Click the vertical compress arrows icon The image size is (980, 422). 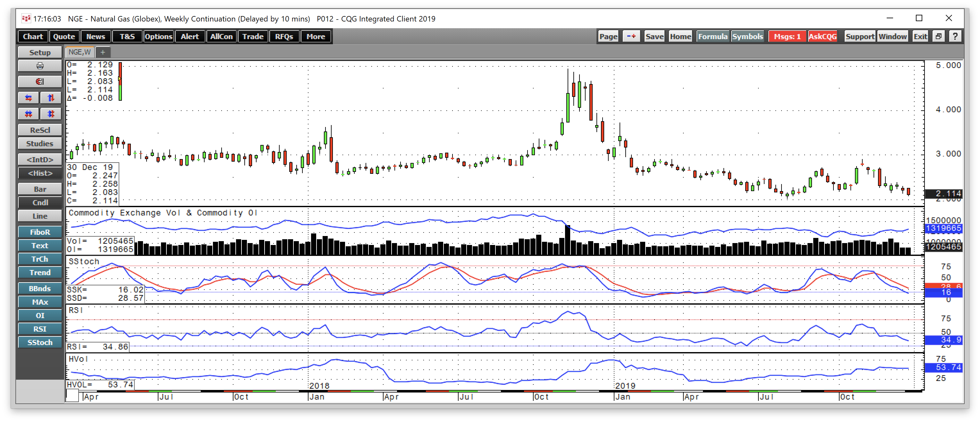(51, 114)
